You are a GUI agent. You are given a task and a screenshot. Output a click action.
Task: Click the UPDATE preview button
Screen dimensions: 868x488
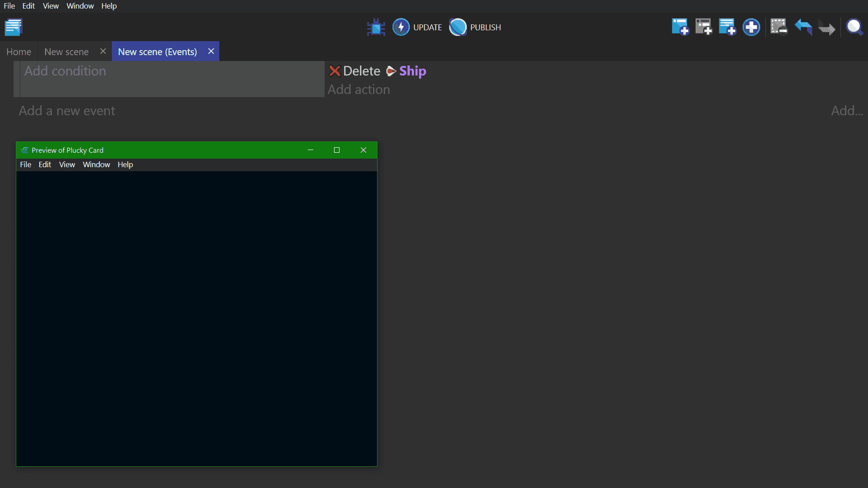(417, 28)
